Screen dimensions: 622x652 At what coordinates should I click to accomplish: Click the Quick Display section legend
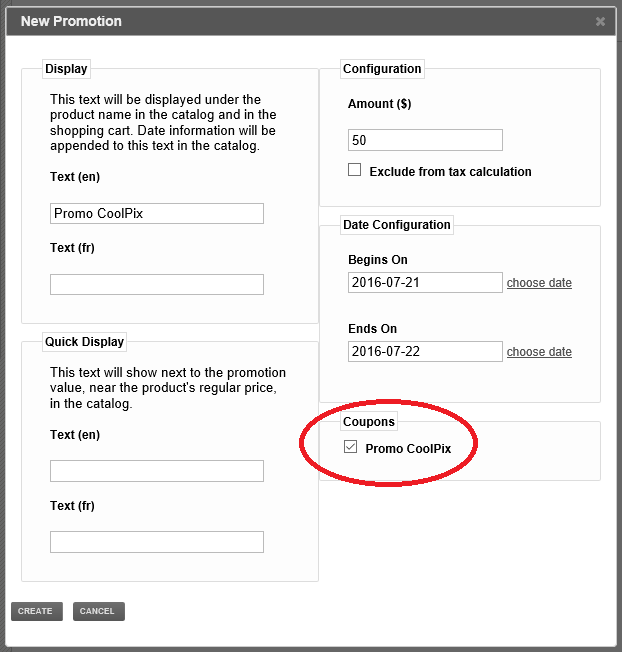pyautogui.click(x=84, y=342)
